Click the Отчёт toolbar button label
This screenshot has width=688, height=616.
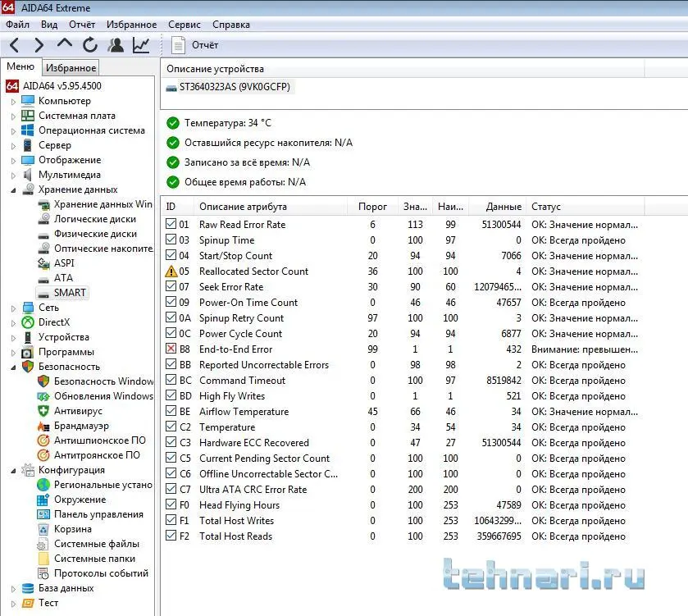coord(204,45)
